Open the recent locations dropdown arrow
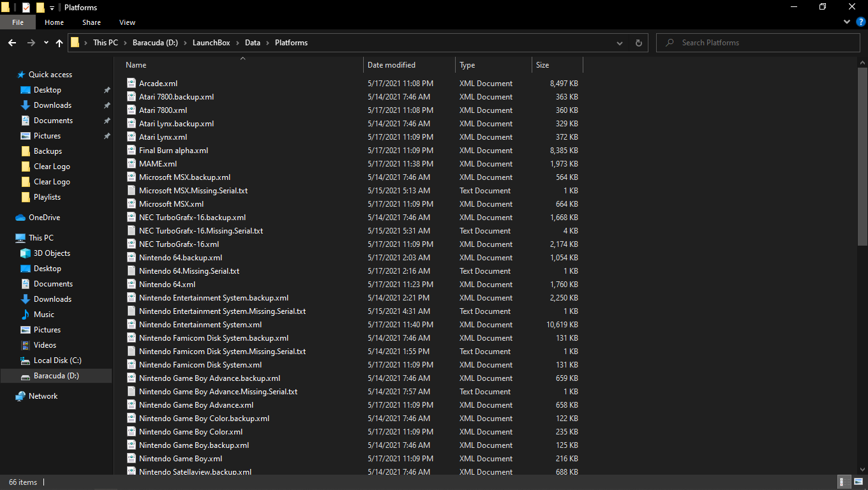 pyautogui.click(x=46, y=43)
